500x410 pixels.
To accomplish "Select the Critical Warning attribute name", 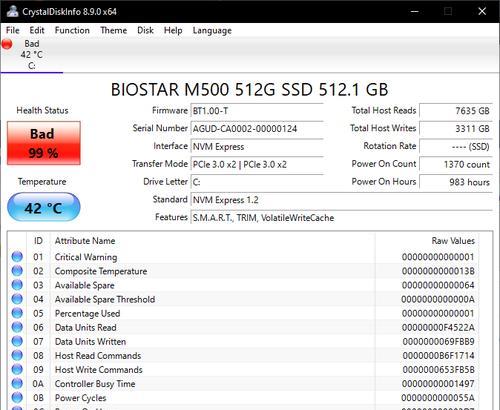I will pos(86,257).
